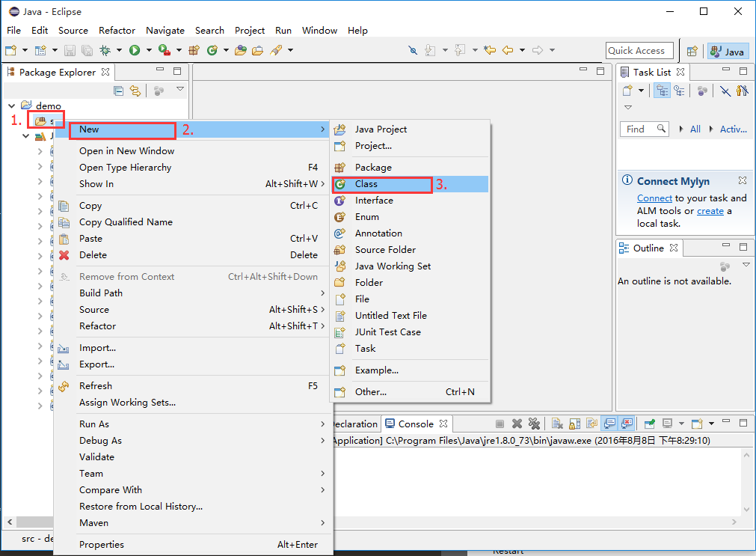Toggle Scroll Lock in the Console toolbar
This screenshot has width=756, height=556.
[x=574, y=424]
